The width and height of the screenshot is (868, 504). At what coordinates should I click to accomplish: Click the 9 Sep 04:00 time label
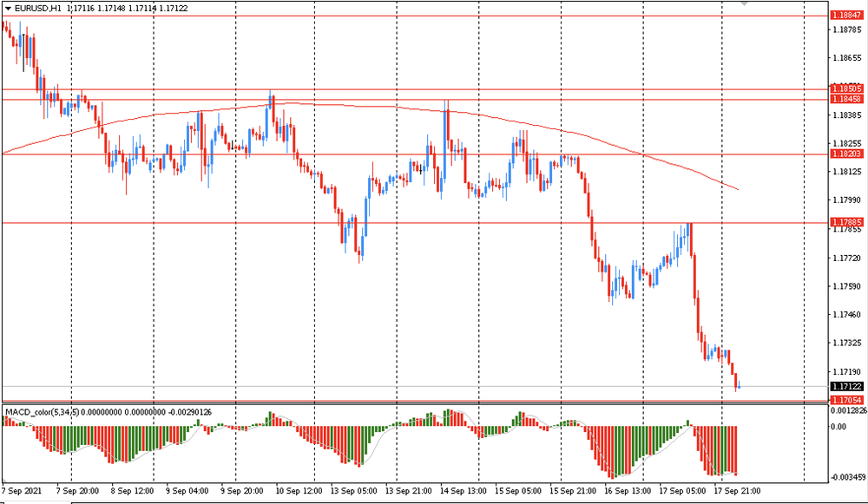pos(187,491)
